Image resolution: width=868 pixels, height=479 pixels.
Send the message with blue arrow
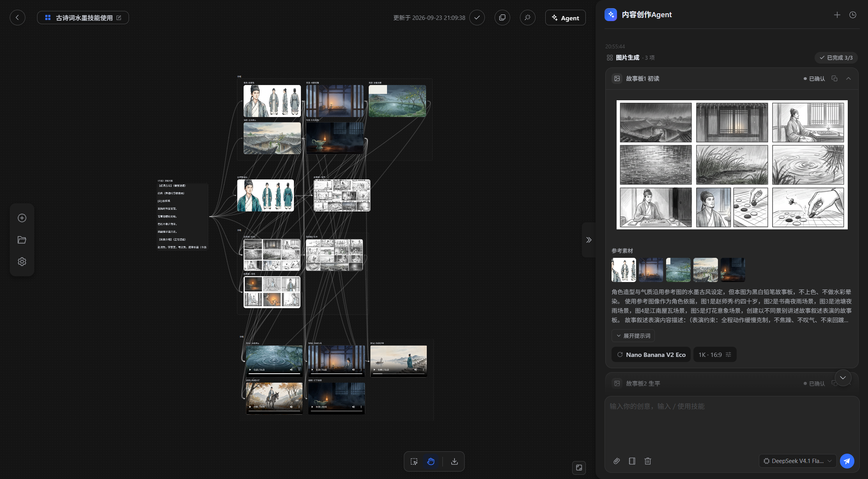point(847,461)
